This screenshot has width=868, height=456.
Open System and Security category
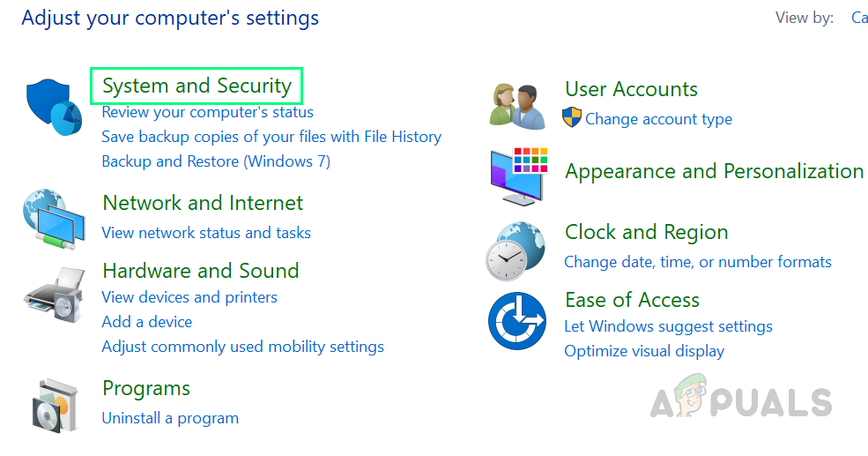tap(197, 86)
